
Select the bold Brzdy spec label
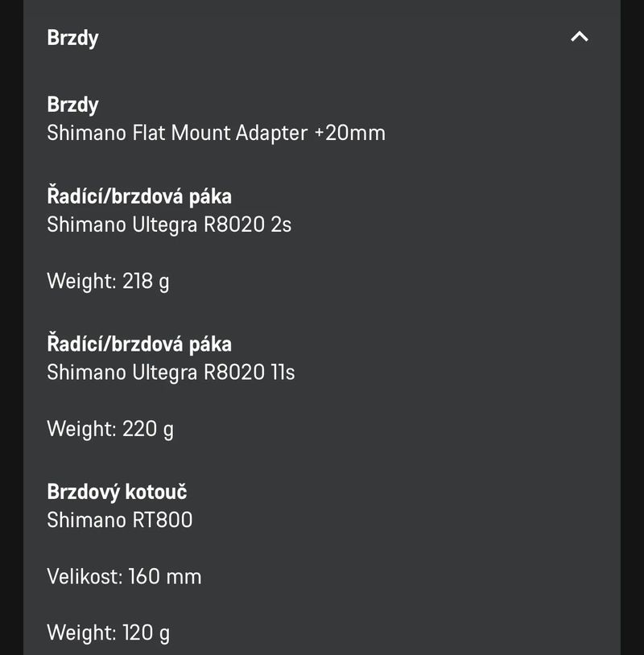point(73,105)
